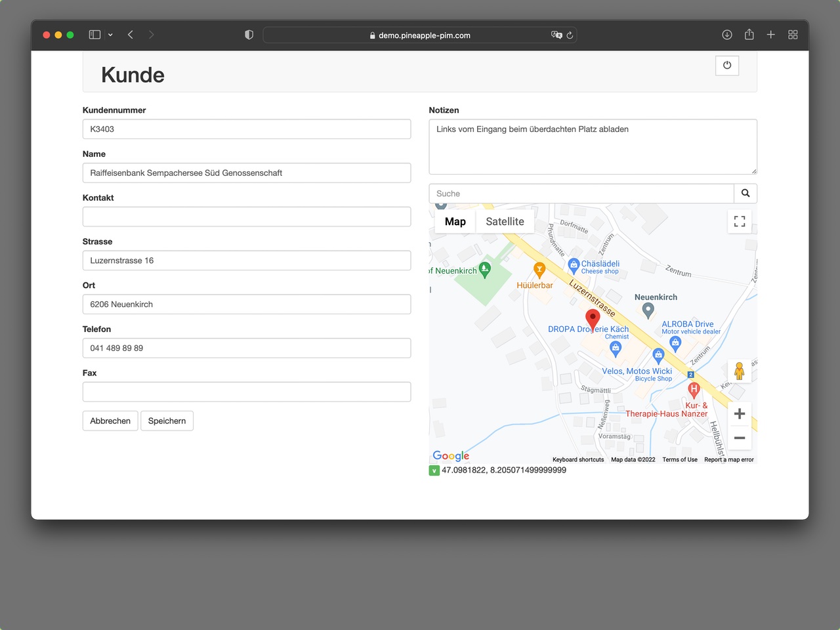Focus the Name input field
The height and width of the screenshot is (630, 840).
[247, 173]
